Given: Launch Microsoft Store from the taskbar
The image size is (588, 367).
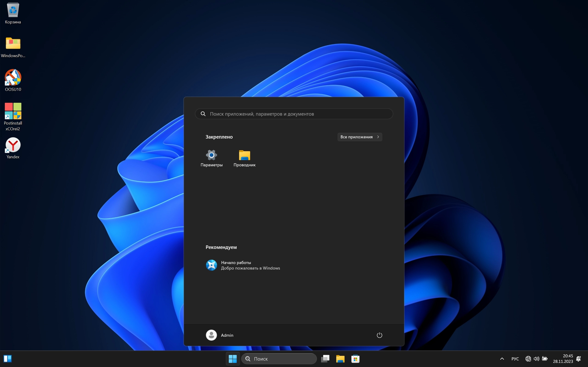Looking at the screenshot, I should tap(355, 359).
